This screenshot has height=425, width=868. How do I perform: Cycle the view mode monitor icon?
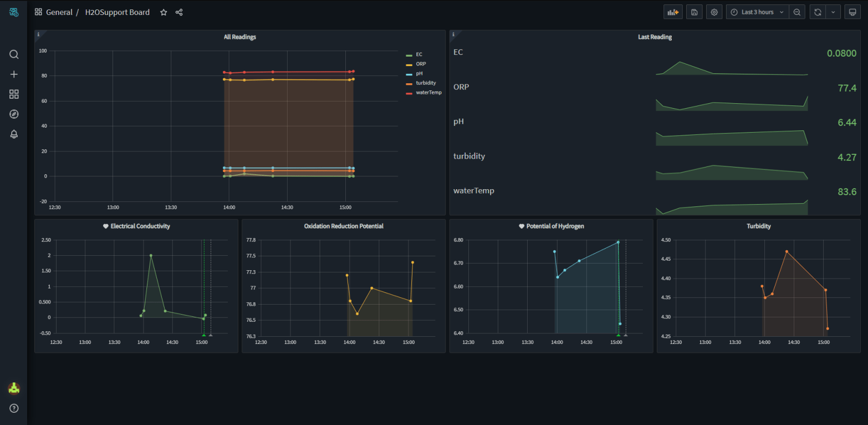[x=852, y=12]
